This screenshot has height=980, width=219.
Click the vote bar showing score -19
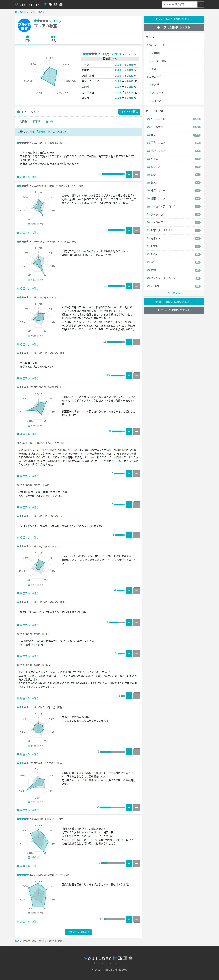pyautogui.click(x=114, y=919)
